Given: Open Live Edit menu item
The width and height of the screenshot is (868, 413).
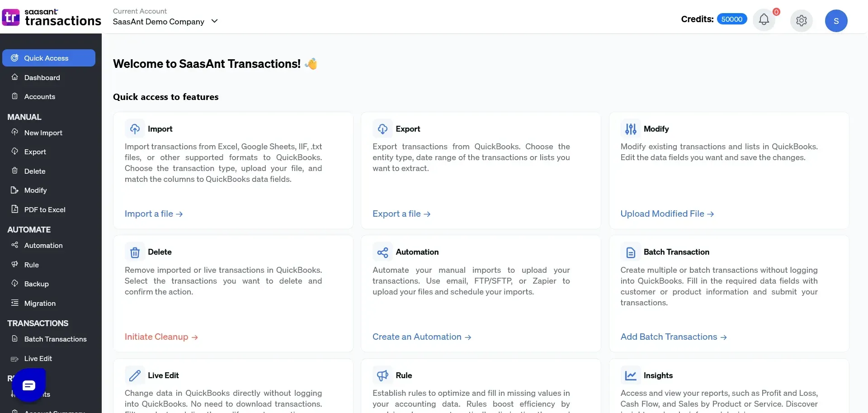Looking at the screenshot, I should click(x=38, y=358).
